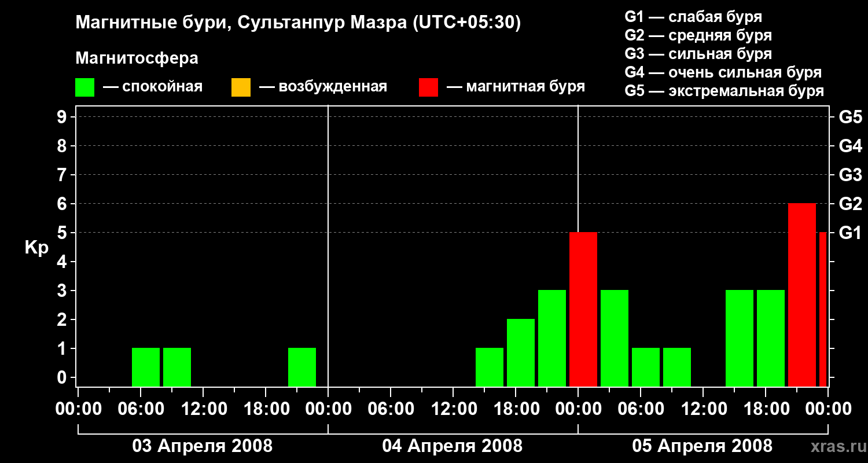
Task: Click the right-axis G2 label
Action: click(x=851, y=204)
